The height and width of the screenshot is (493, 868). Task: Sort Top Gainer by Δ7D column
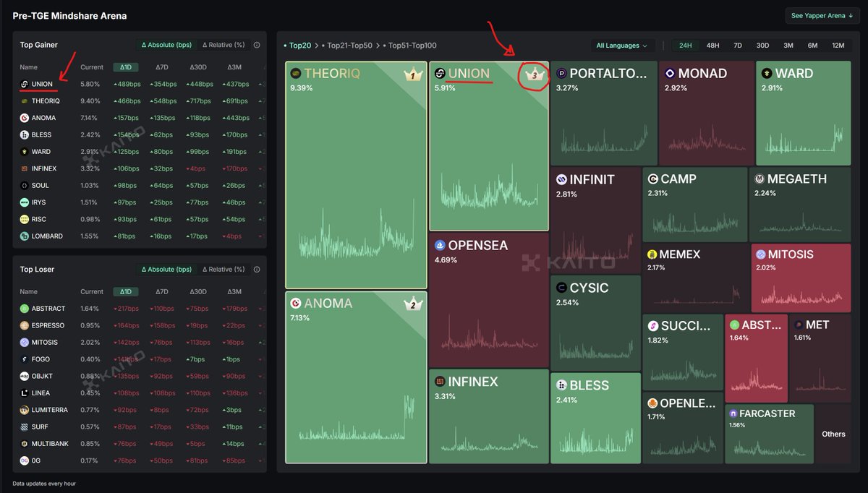(162, 68)
